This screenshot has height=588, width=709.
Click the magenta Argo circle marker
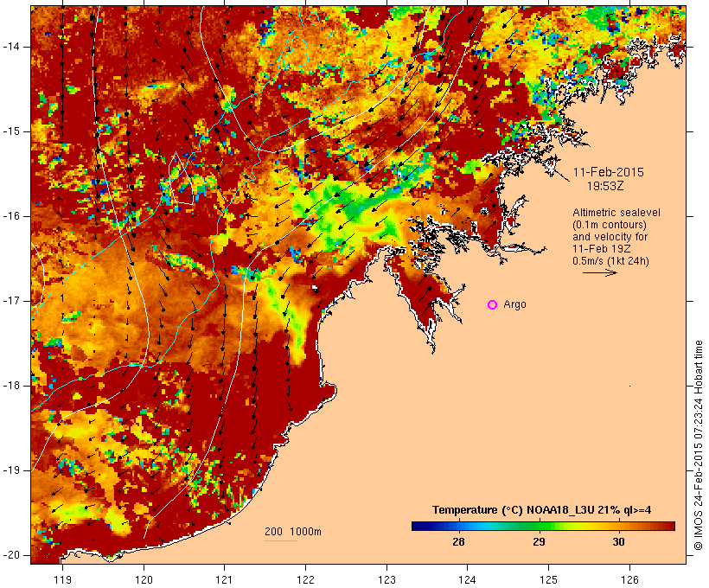[493, 305]
